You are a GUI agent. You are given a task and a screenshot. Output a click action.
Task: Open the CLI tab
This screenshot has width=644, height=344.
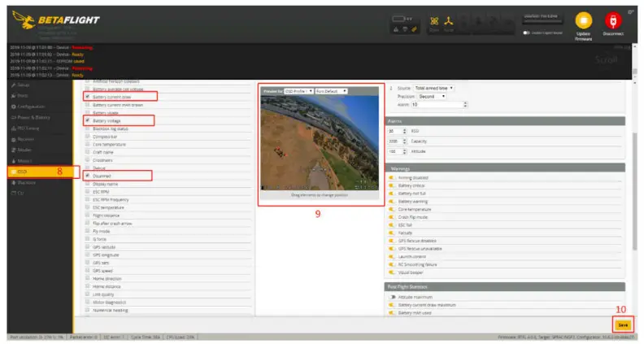point(39,194)
